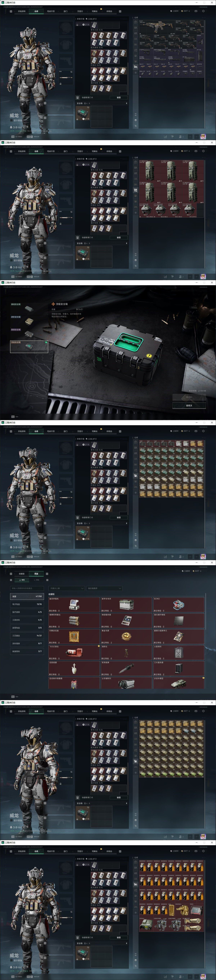Toggle 显示装备 checkbox in backpacks stash window
Image resolution: width=216 pixels, height=980 pixels.
pyautogui.click(x=11, y=261)
